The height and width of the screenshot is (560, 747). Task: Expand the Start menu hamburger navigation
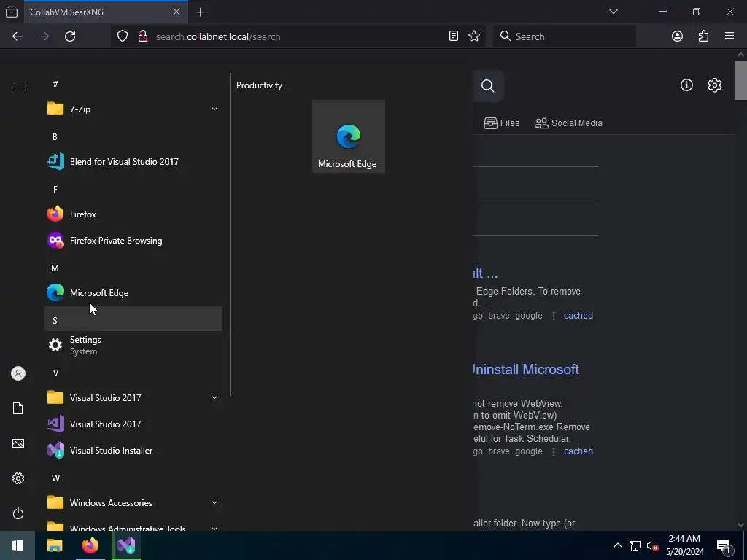click(18, 85)
